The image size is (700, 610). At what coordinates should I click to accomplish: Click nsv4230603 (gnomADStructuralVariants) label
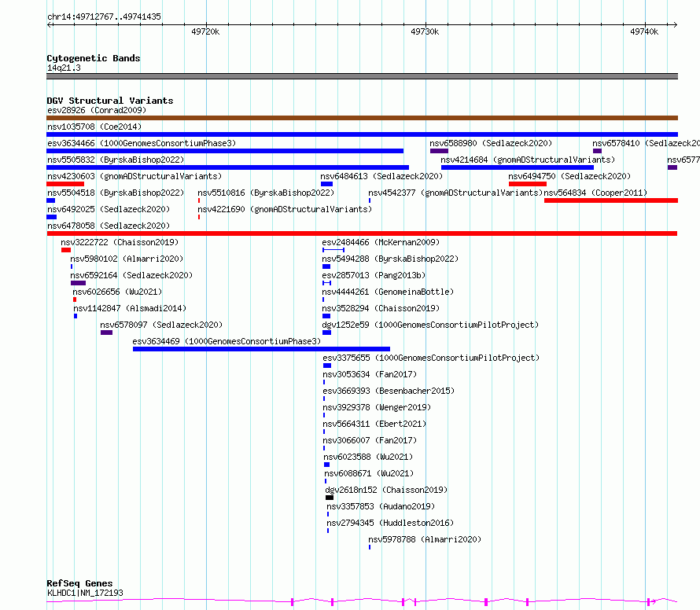coord(134,176)
